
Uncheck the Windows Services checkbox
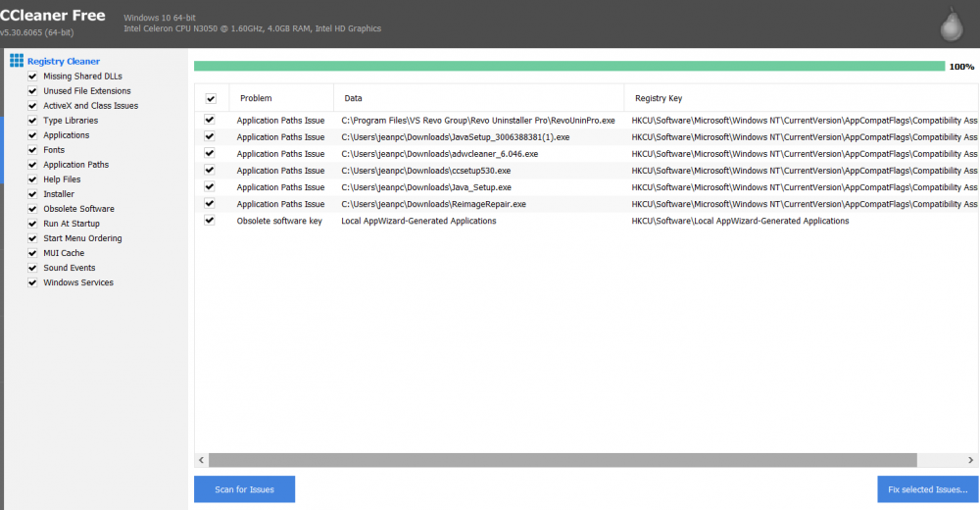pos(33,282)
